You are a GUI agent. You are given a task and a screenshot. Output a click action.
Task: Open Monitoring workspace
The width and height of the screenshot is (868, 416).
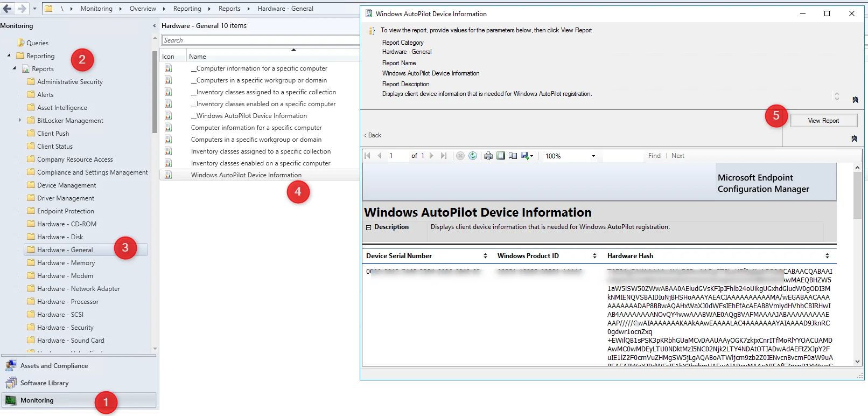79,400
